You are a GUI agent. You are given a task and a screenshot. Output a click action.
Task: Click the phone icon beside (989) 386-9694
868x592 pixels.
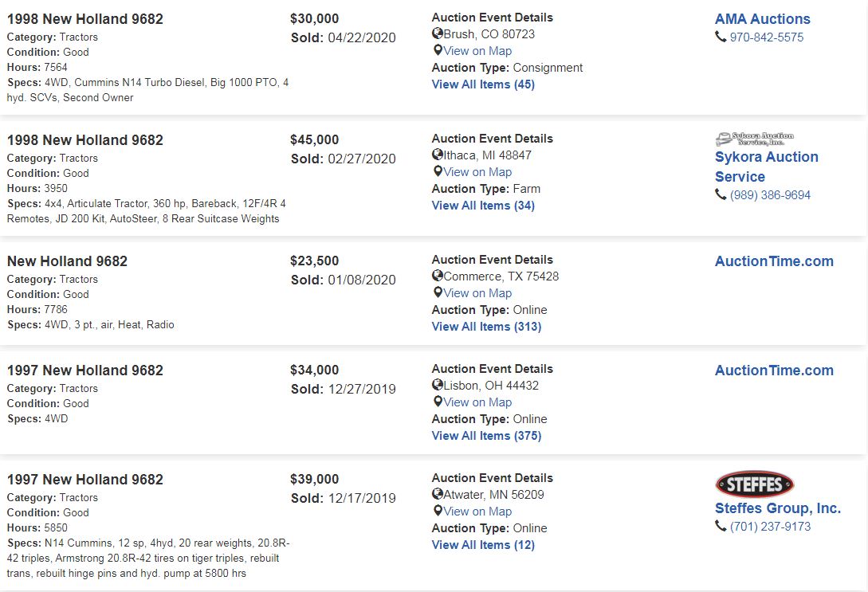coord(721,195)
